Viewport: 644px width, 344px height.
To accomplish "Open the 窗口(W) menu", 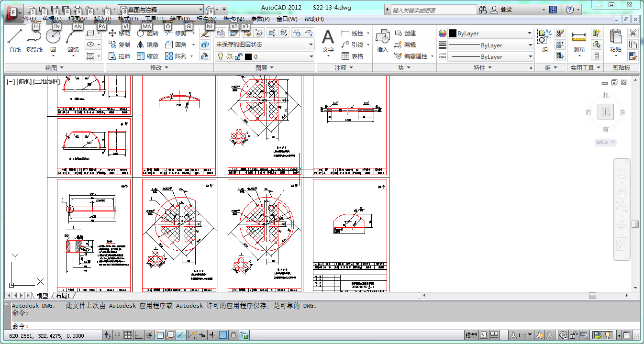I will 287,19.
